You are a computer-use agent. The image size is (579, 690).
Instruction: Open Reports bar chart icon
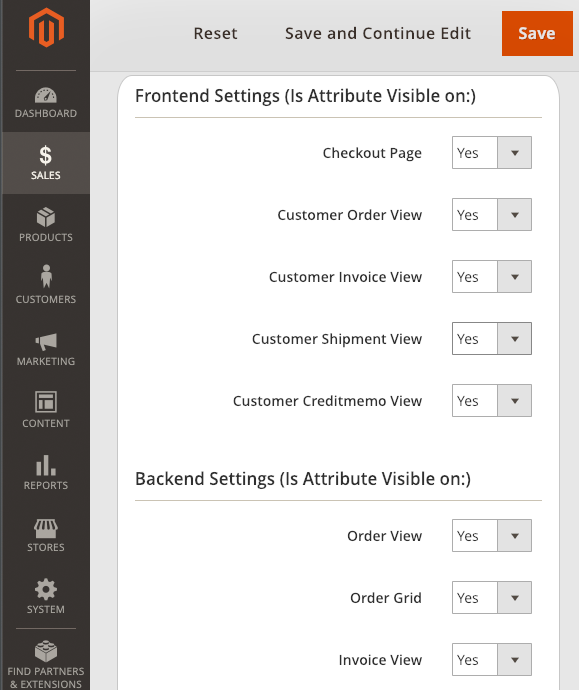click(x=46, y=465)
